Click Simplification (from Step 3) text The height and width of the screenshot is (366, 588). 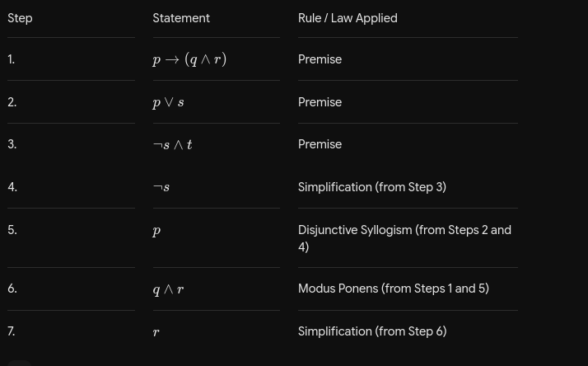pyautogui.click(x=372, y=187)
